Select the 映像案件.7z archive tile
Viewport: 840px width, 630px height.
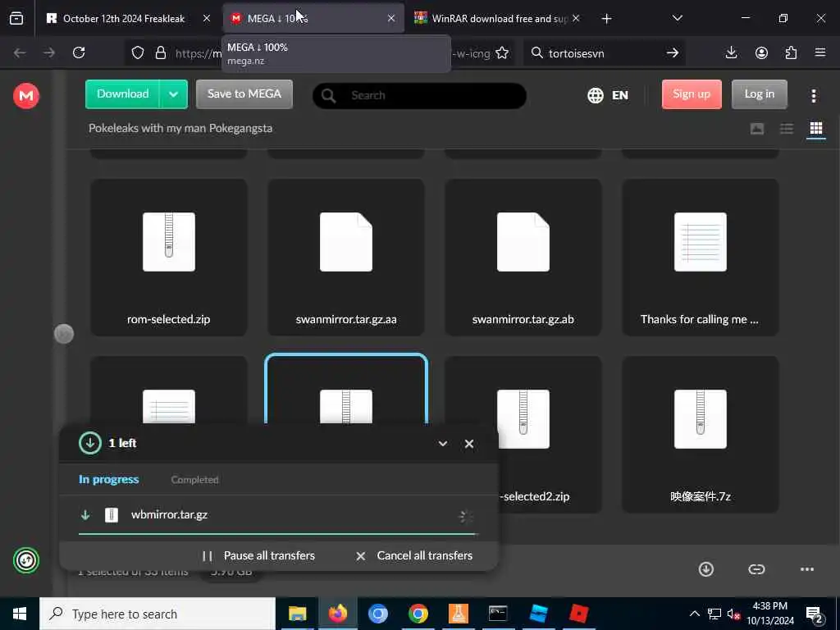[x=701, y=435]
